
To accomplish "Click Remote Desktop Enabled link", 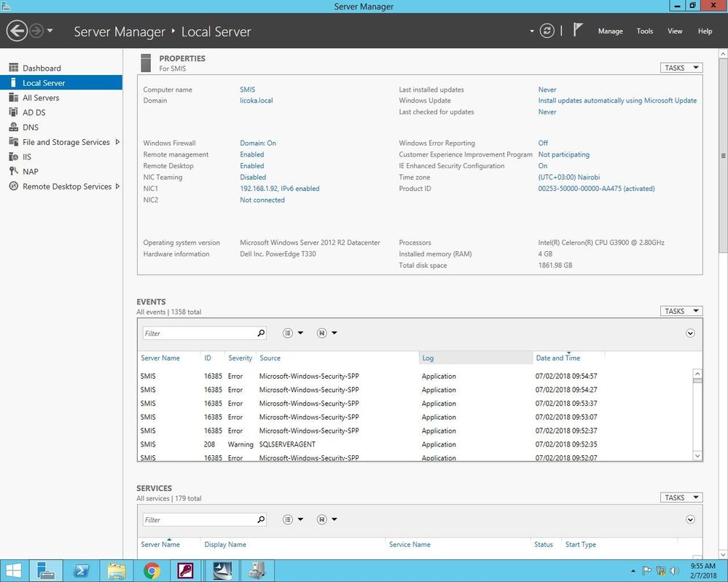I will (x=251, y=165).
